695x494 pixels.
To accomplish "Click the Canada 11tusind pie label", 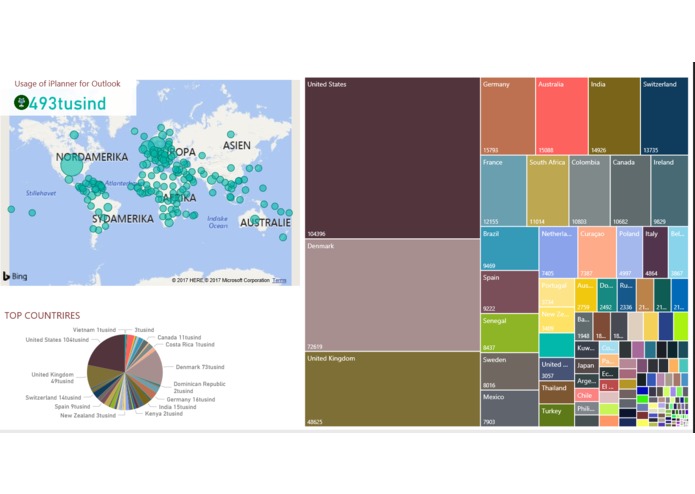I will pyautogui.click(x=179, y=337).
